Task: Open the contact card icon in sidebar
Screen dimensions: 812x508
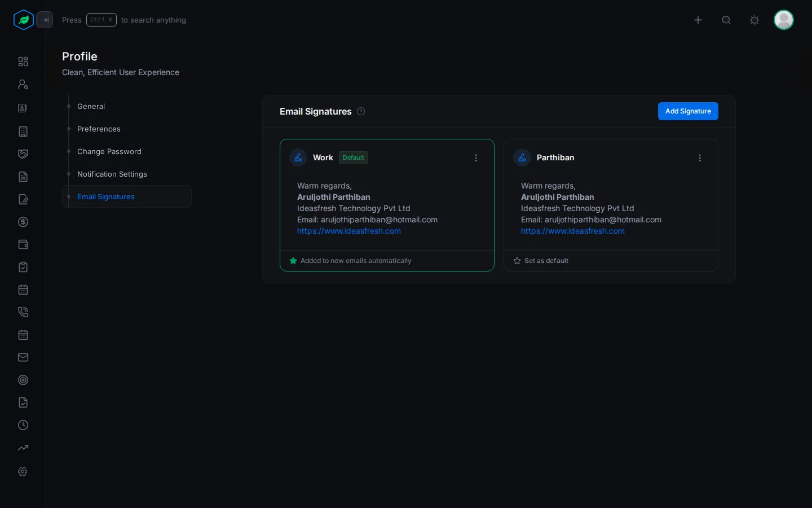Action: pos(23,108)
